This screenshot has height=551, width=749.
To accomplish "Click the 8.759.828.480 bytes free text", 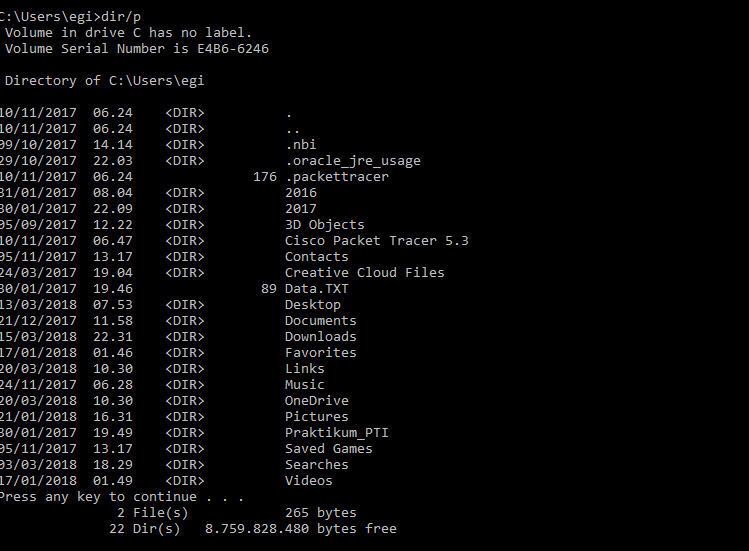I will click(300, 529).
